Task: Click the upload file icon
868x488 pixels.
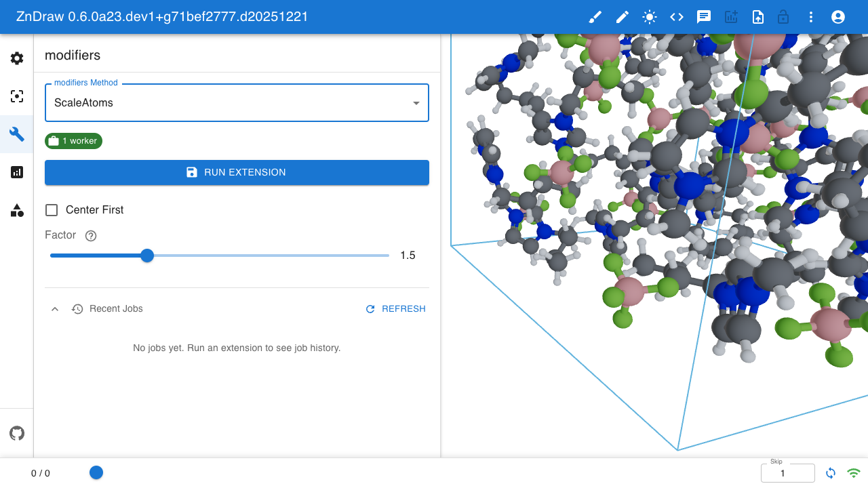Action: point(758,17)
